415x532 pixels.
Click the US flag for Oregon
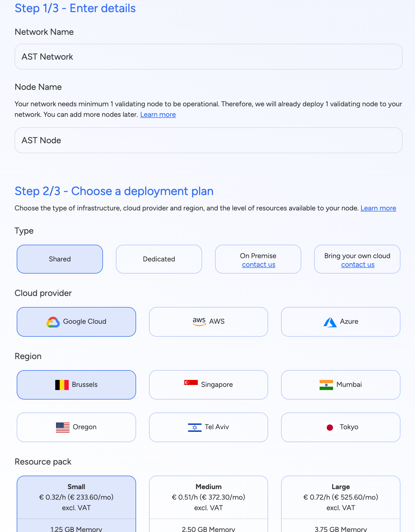pos(63,427)
